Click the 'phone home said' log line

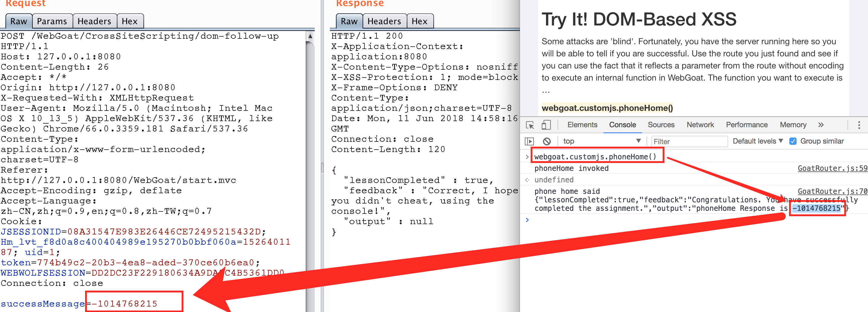[x=567, y=191]
